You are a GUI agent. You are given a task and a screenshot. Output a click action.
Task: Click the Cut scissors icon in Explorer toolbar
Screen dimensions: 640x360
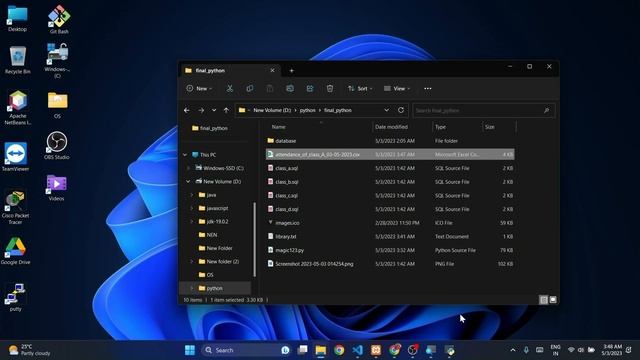coord(230,89)
